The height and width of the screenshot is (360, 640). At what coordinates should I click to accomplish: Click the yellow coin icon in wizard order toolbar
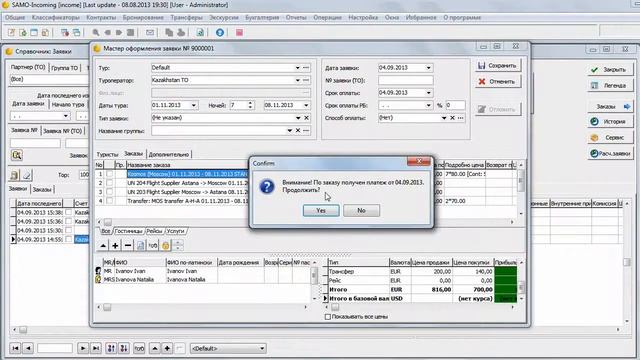(x=165, y=245)
